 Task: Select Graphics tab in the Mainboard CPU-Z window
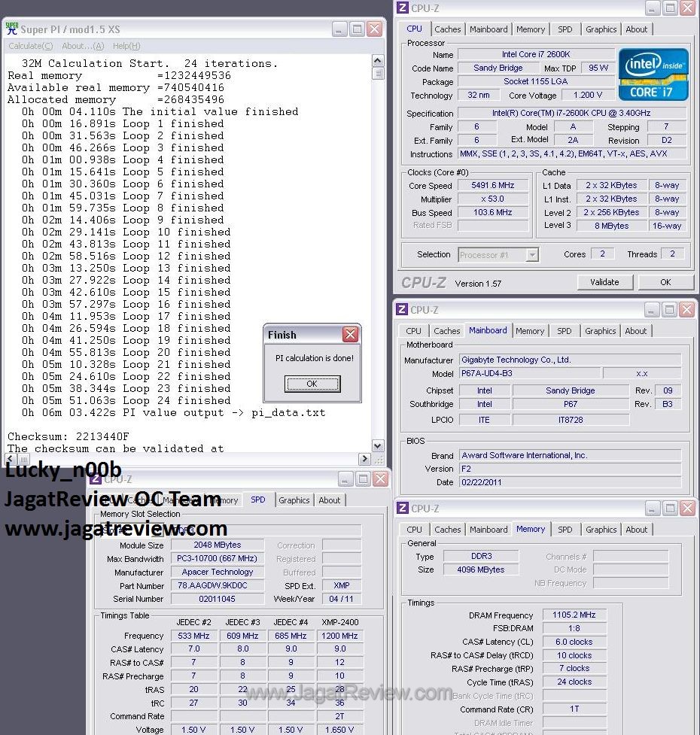click(600, 331)
